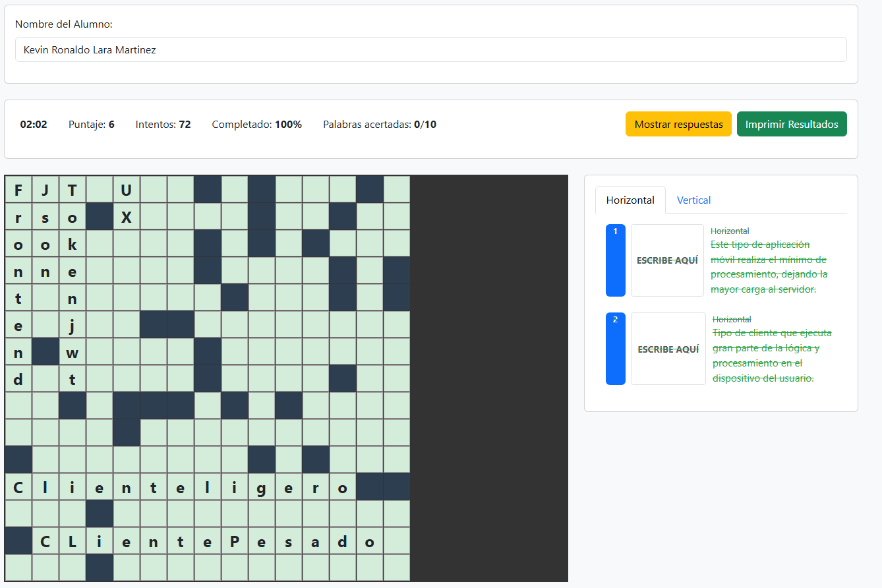882x588 pixels.
Task: Select the blue number 2 clue badge
Action: tap(615, 349)
